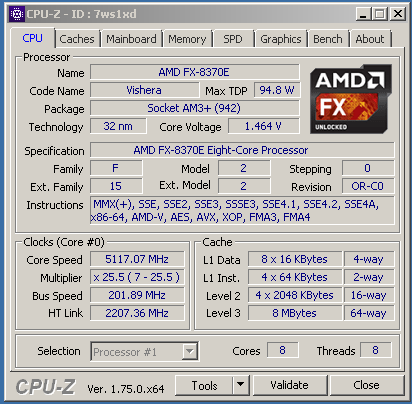
Task: Close the window with the title bar X
Action: pos(397,14)
